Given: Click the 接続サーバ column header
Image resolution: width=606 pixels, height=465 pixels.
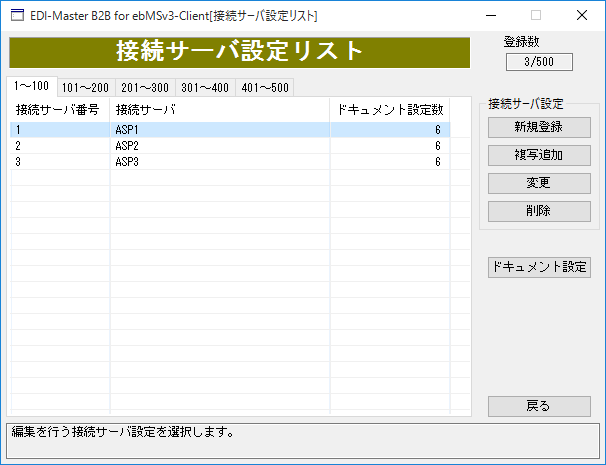Looking at the screenshot, I should click(219, 108).
